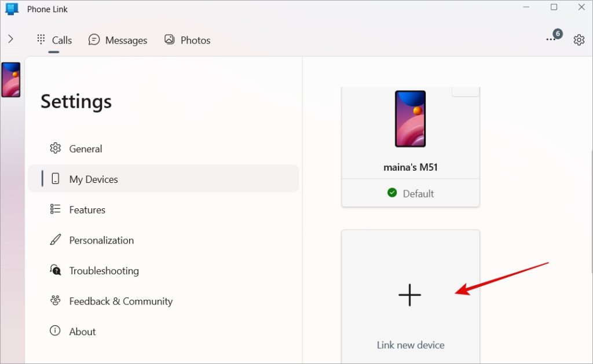Open Feedback & Community page

click(x=120, y=301)
